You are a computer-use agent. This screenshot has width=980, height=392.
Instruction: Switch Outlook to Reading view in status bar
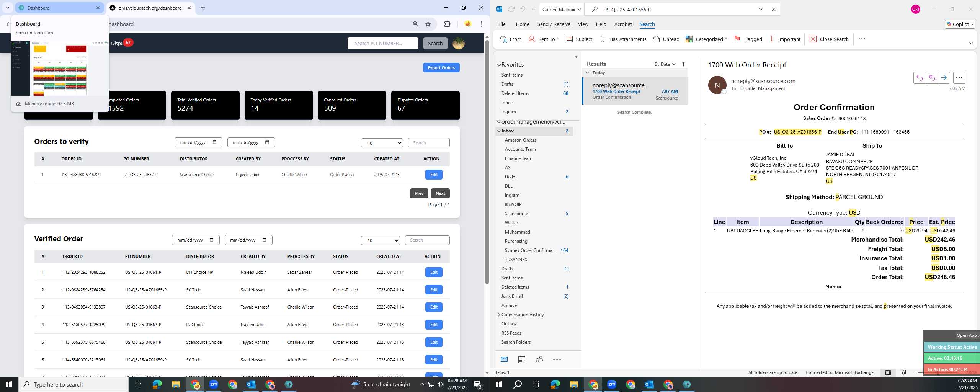903,372
